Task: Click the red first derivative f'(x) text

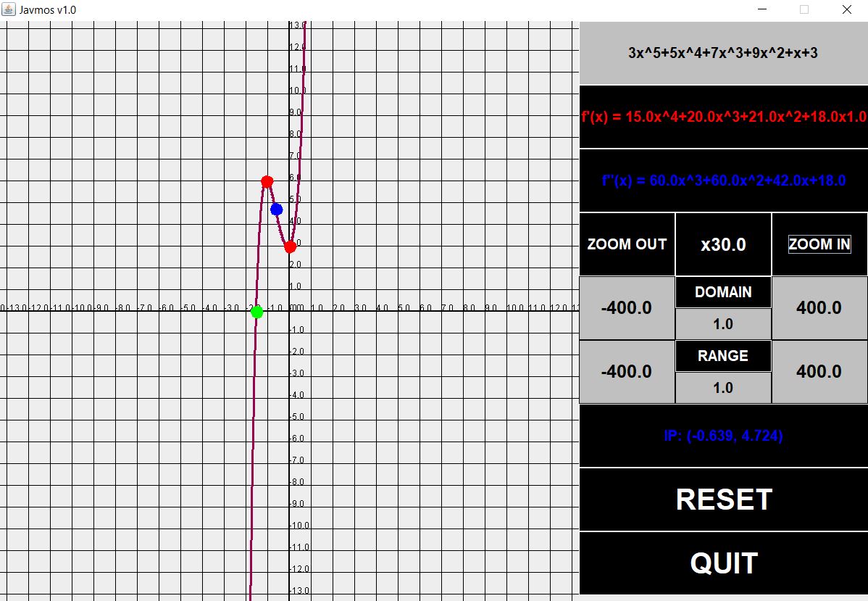Action: pyautogui.click(x=724, y=117)
